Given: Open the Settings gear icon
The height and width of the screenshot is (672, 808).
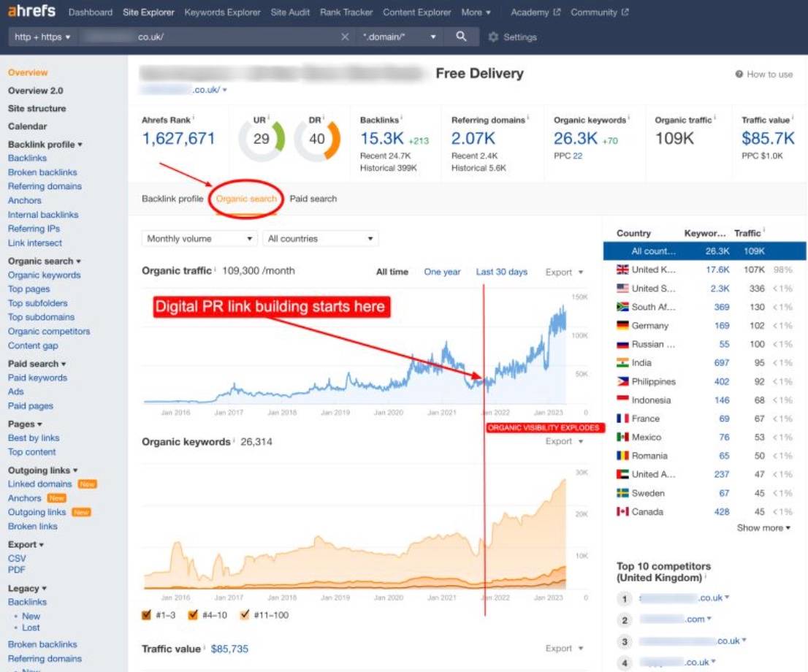Looking at the screenshot, I should pyautogui.click(x=493, y=37).
